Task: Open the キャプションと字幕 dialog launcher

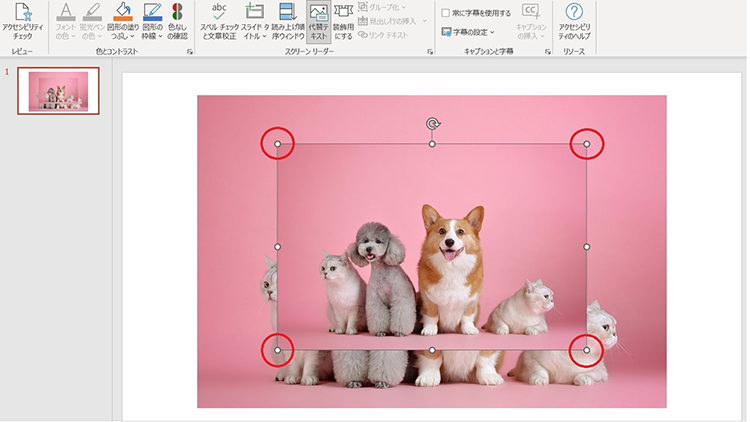Action: tap(547, 51)
